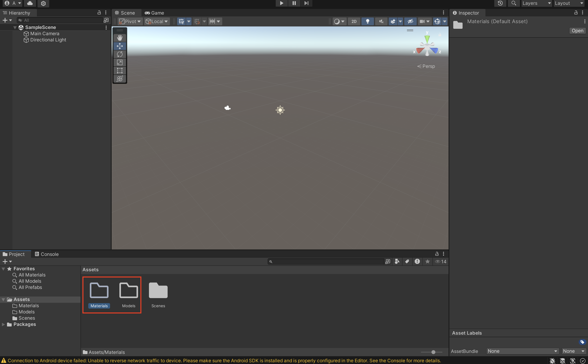
Task: Toggle scene lighting bulb
Action: tap(367, 21)
